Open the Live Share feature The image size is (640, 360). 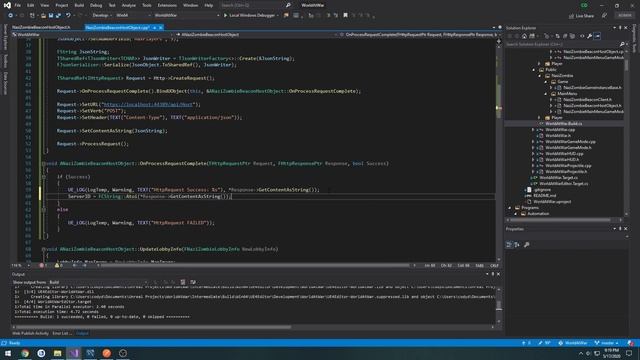[581, 16]
